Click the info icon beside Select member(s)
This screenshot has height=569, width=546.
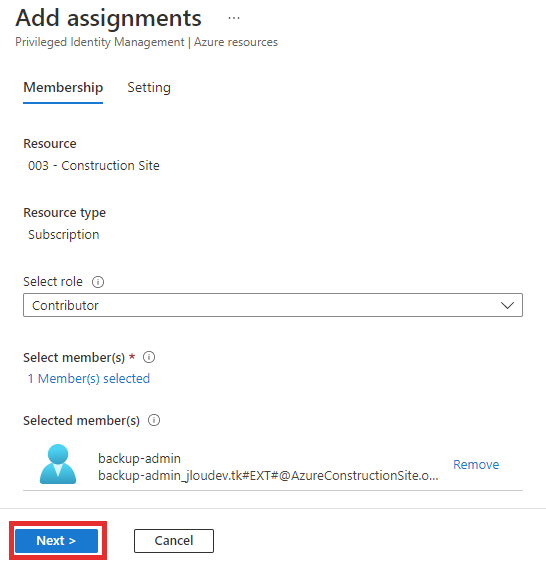[149, 357]
